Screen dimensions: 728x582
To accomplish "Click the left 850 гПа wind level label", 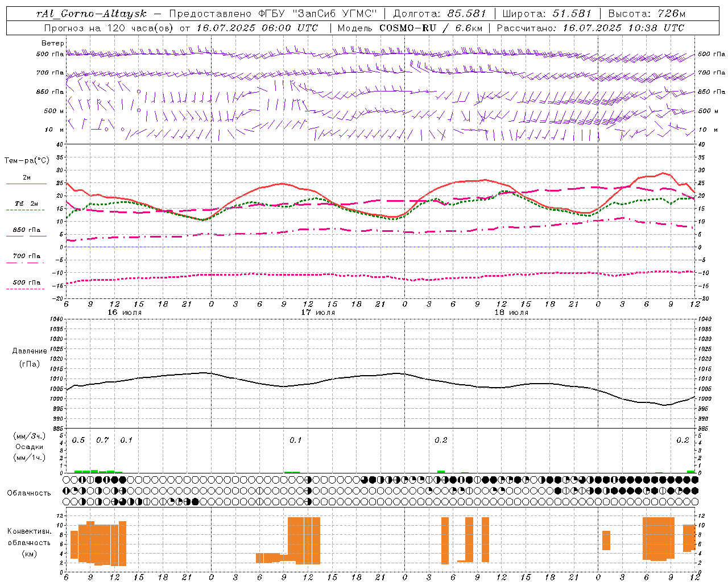I will pos(50,92).
